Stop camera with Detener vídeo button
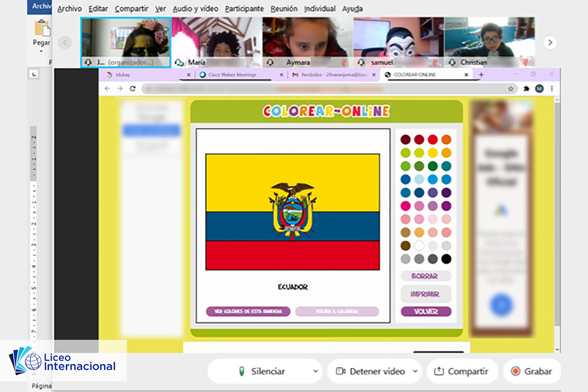Screen dimensions: 588x392 click(370, 371)
